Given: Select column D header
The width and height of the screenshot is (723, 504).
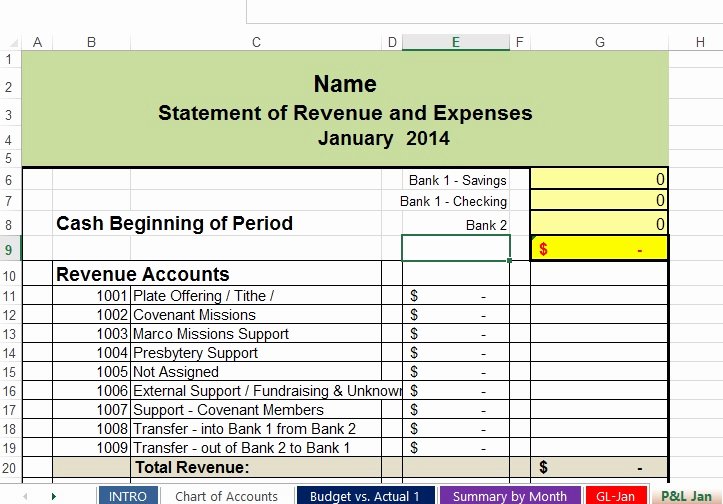Looking at the screenshot, I should (x=392, y=42).
